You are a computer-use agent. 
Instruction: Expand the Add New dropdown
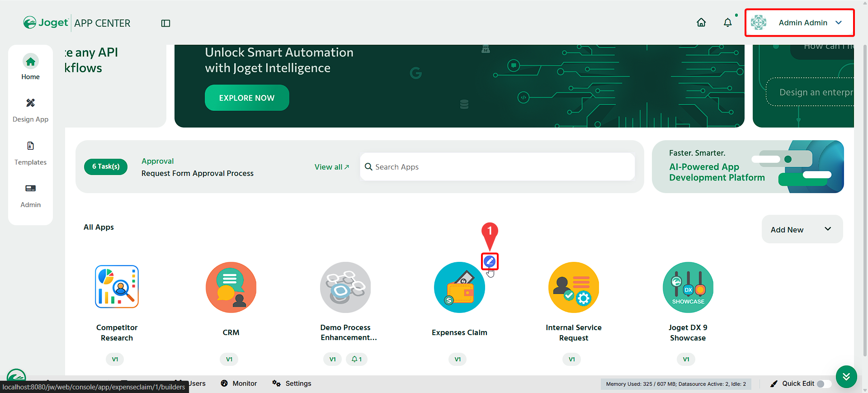(x=802, y=229)
